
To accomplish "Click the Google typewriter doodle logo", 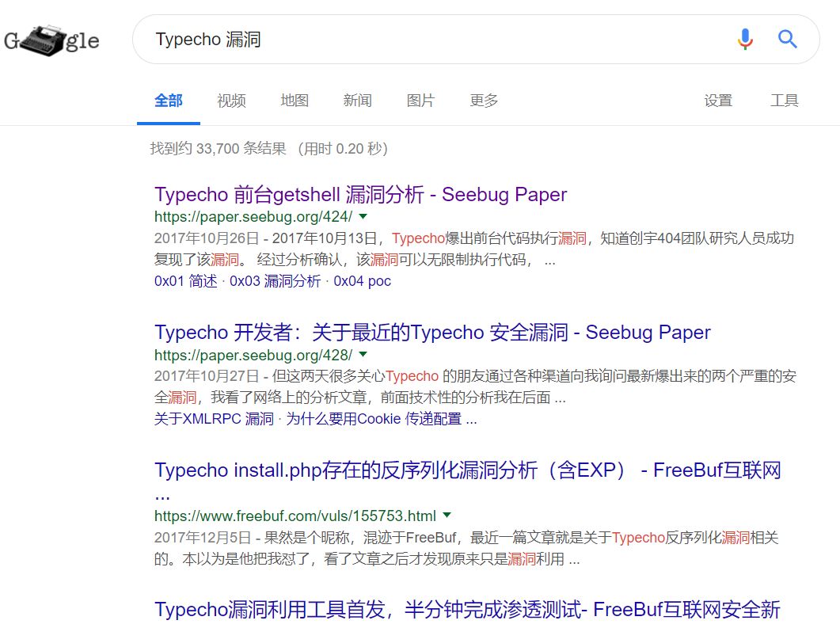I will coord(51,40).
